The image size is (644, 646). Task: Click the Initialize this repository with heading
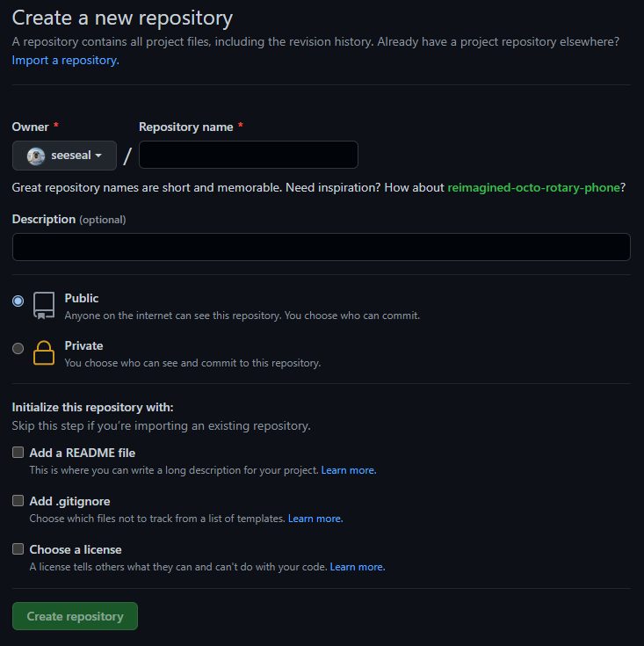point(92,408)
